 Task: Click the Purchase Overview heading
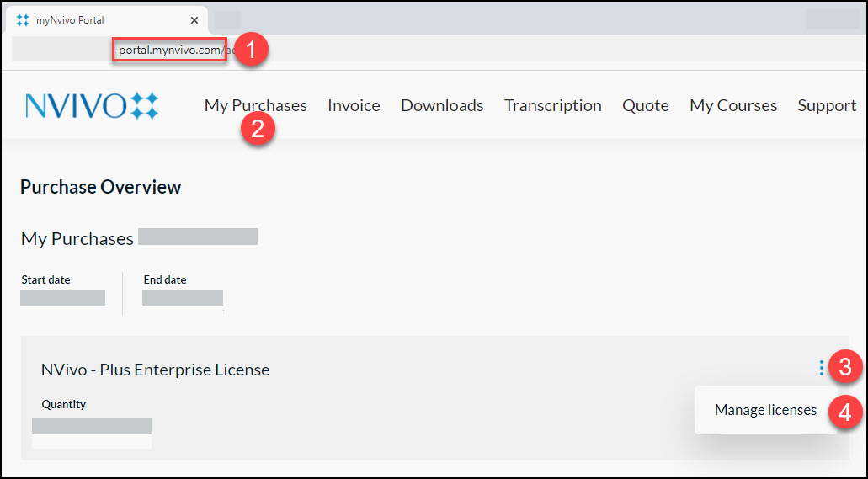(101, 187)
